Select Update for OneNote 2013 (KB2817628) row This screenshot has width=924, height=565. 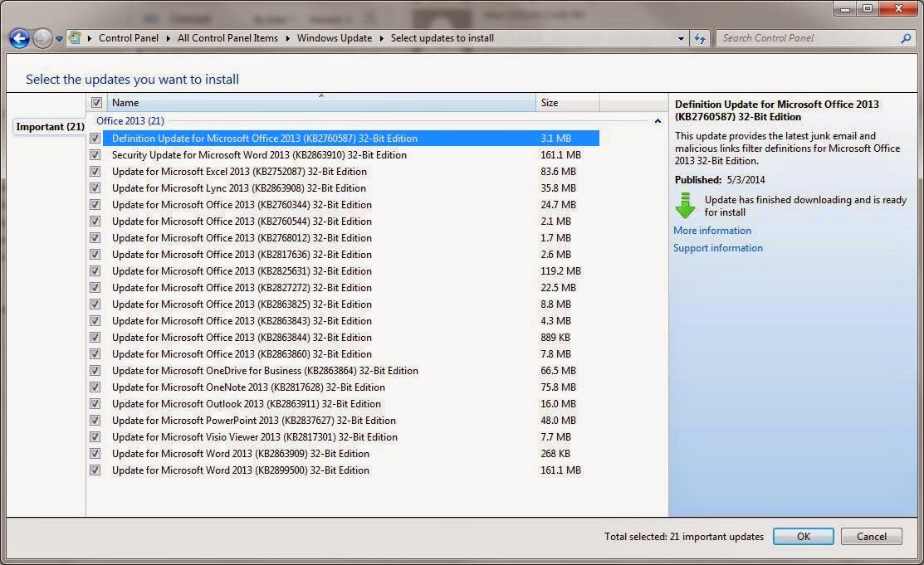pyautogui.click(x=351, y=387)
